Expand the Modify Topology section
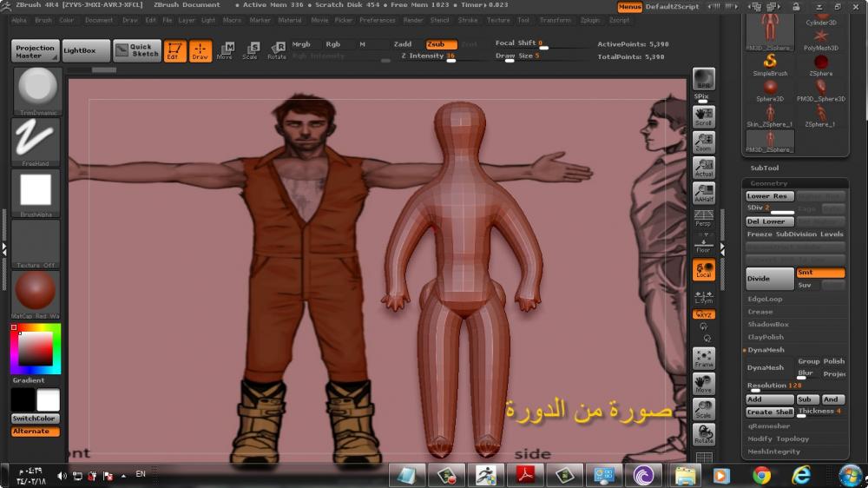868x488 pixels. pos(779,439)
